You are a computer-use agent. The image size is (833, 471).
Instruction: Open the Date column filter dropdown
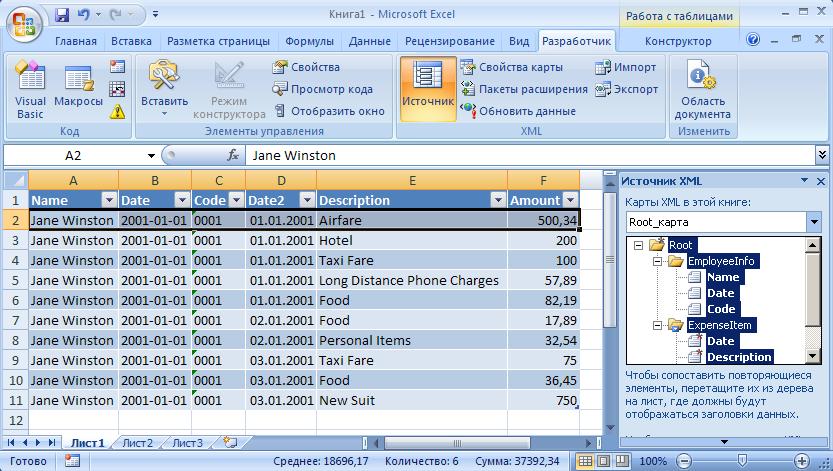[182, 200]
